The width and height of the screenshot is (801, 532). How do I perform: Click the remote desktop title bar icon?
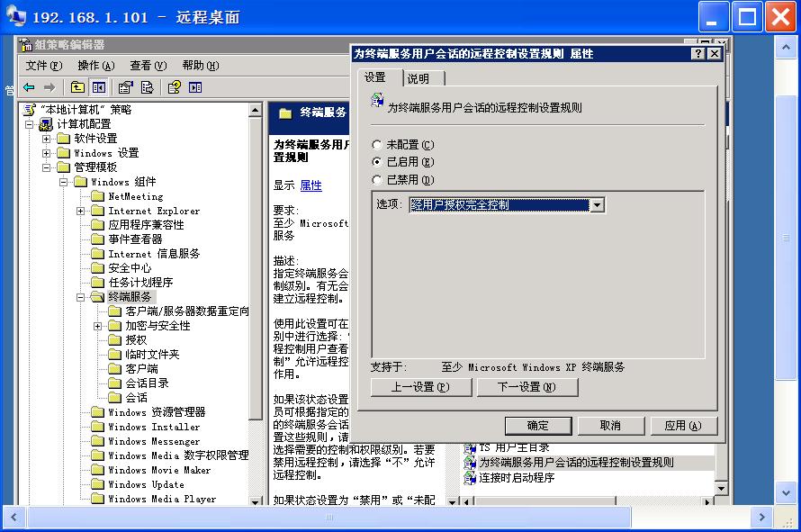[16, 16]
